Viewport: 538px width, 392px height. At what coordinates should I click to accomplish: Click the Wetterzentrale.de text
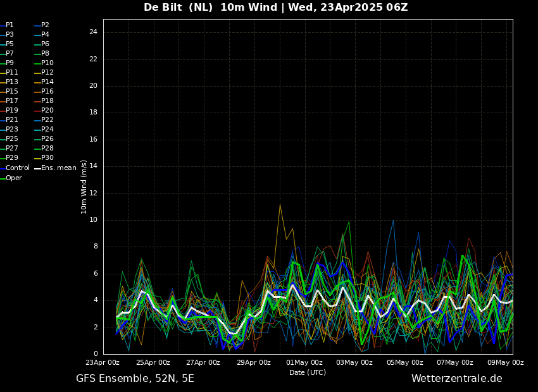(x=456, y=379)
